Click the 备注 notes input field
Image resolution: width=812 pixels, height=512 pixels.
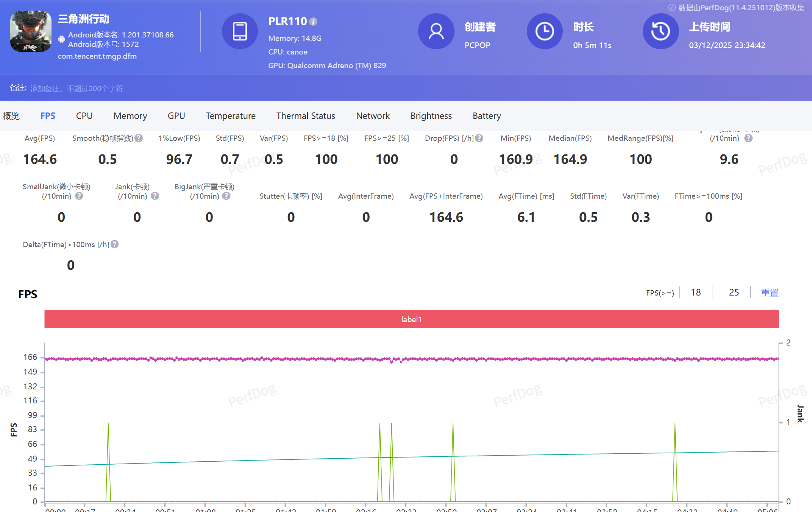point(77,89)
